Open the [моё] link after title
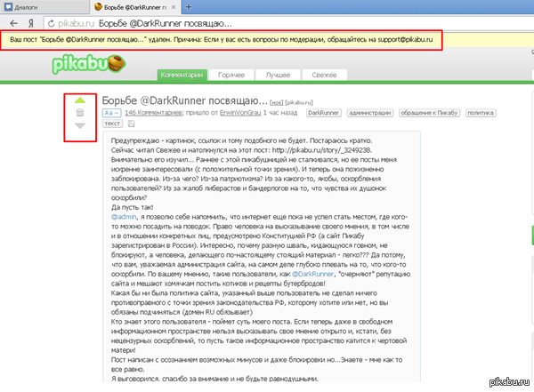Screen dimensions: 534x392 click(x=276, y=102)
